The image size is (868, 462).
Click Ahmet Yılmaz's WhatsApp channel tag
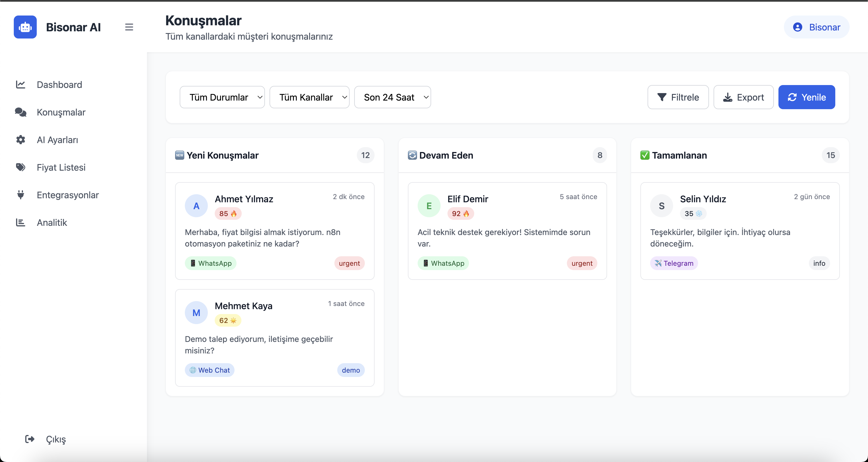click(211, 263)
